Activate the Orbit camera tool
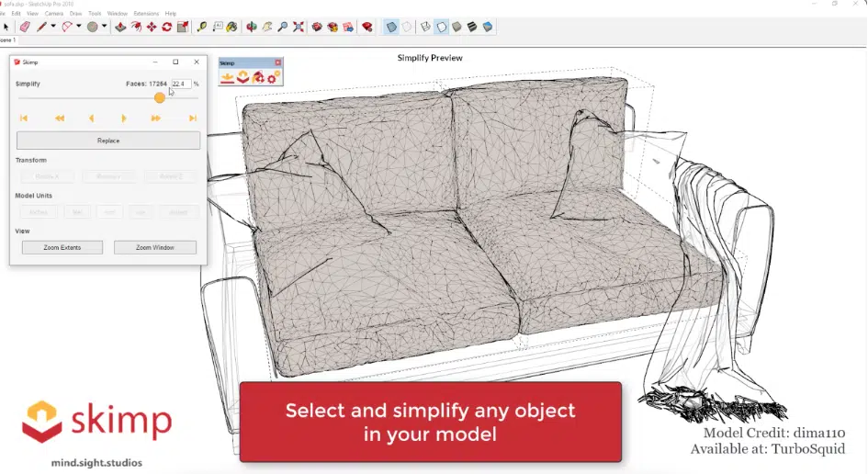Image resolution: width=868 pixels, height=474 pixels. click(252, 27)
